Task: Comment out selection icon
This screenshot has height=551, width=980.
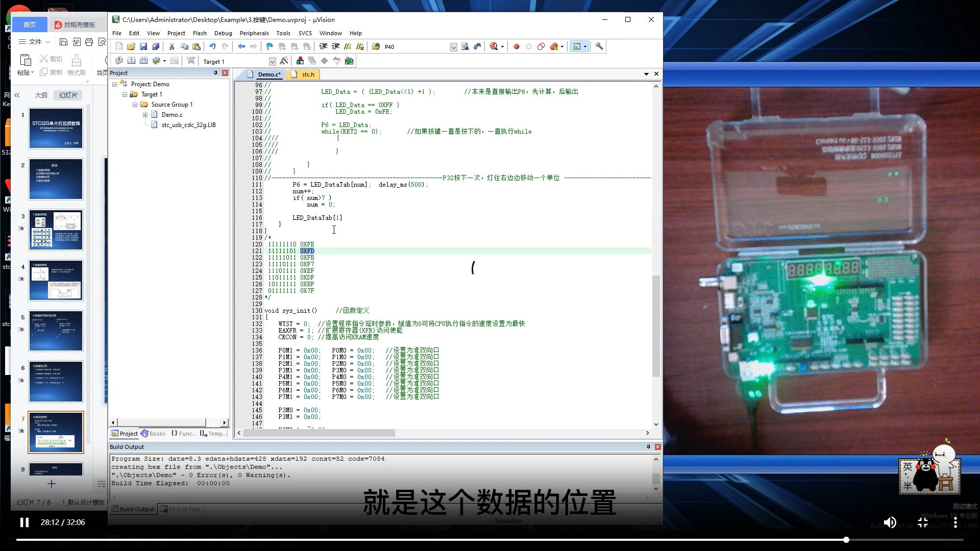Action: [x=348, y=46]
